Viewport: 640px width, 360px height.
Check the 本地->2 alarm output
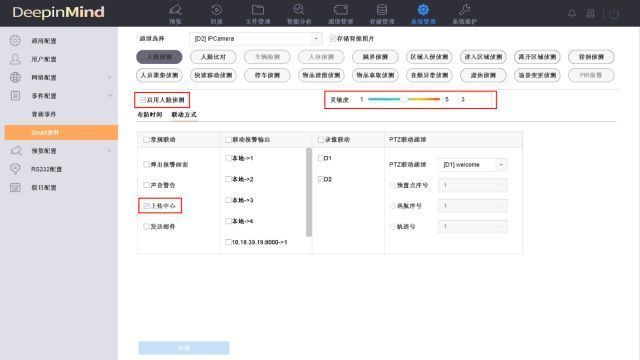click(228, 179)
